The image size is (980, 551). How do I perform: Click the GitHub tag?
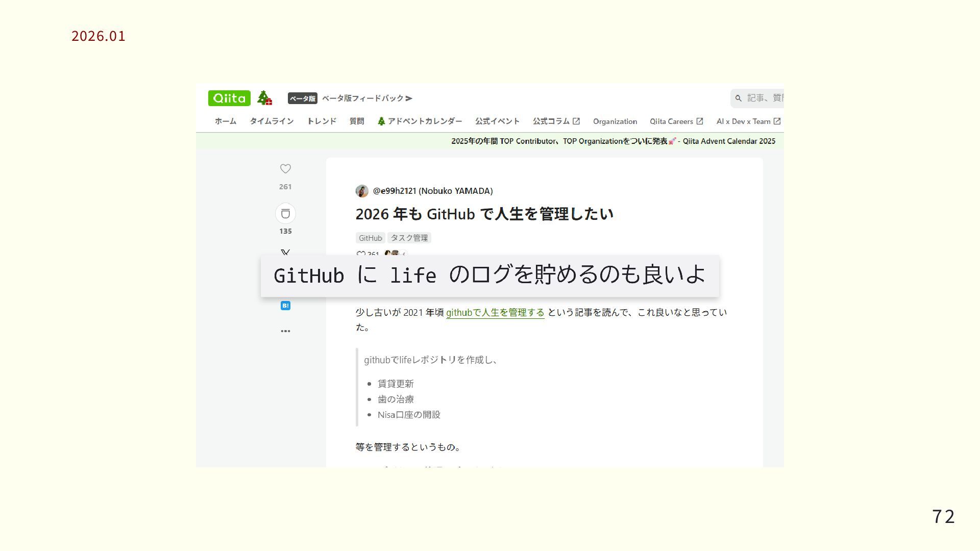pos(370,238)
